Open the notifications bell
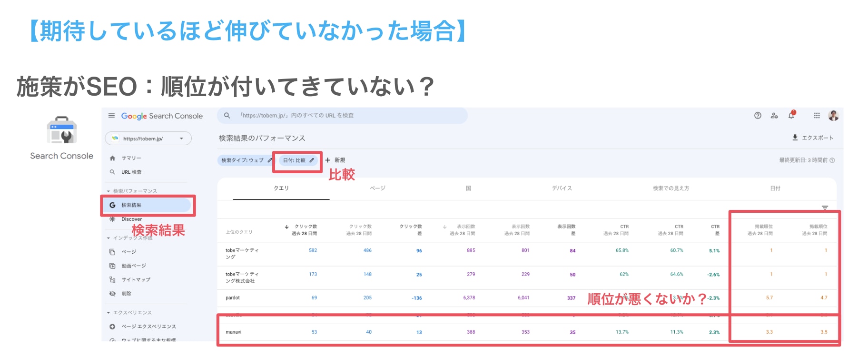The height and width of the screenshot is (357, 868). pos(792,115)
